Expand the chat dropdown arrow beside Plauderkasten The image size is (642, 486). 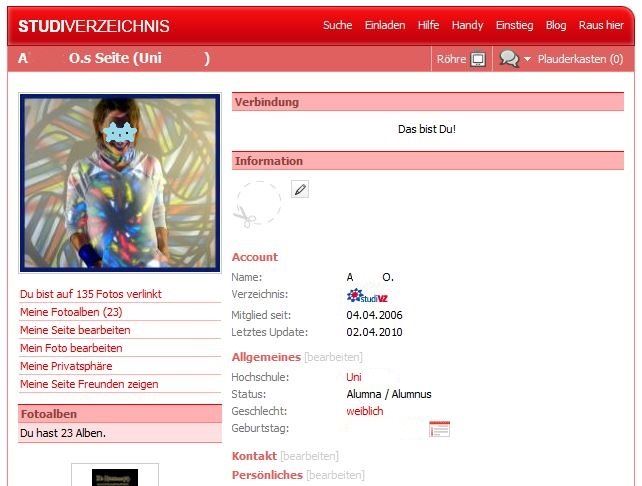(x=527, y=59)
